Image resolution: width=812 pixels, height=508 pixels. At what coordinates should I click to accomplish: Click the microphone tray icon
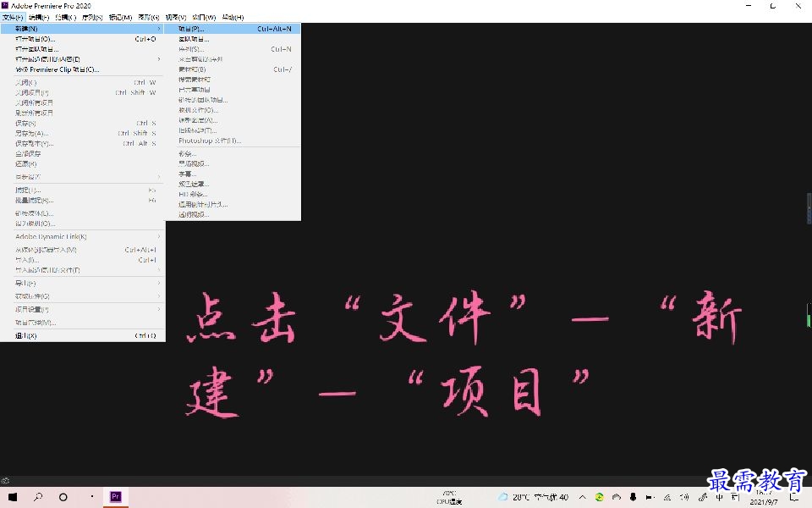pyautogui.click(x=633, y=497)
